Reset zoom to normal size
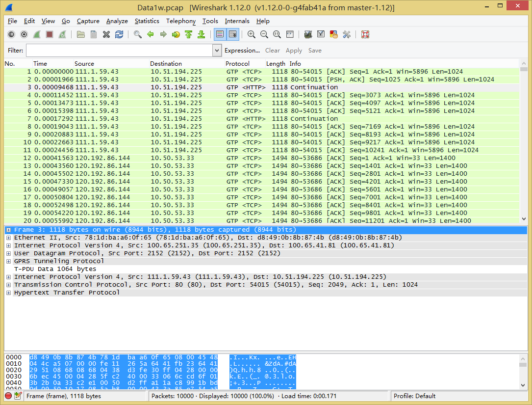The width and height of the screenshot is (532, 405). pos(277,34)
